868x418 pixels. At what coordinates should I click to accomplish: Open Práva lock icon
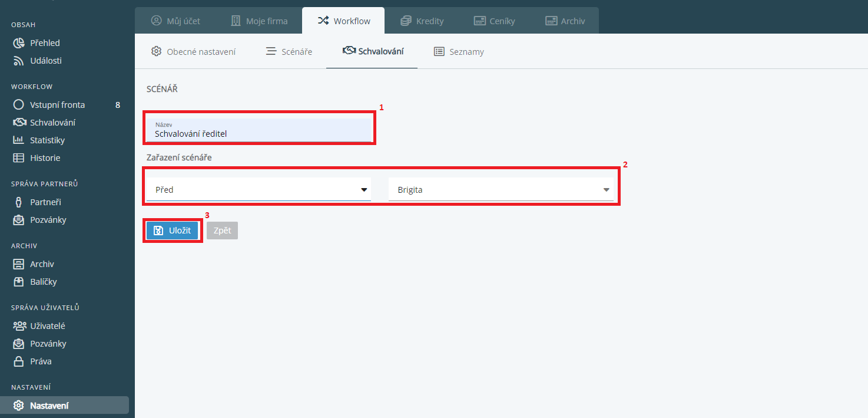[x=19, y=361]
